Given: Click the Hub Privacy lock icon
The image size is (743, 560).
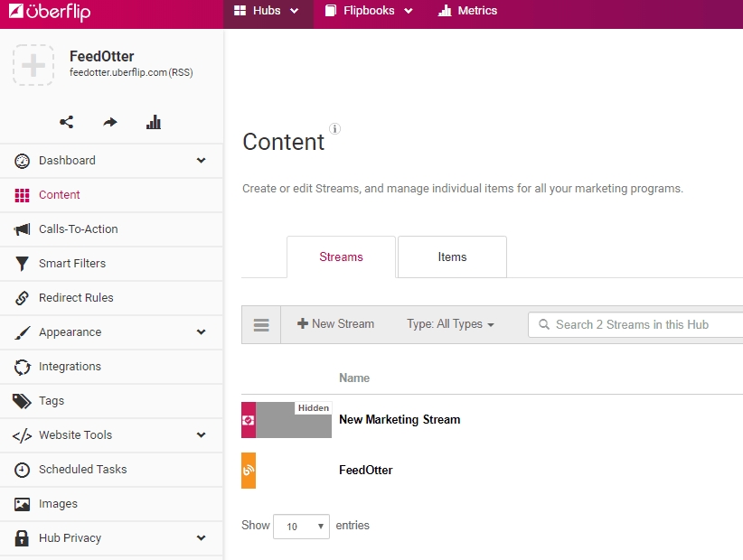Looking at the screenshot, I should tap(22, 538).
